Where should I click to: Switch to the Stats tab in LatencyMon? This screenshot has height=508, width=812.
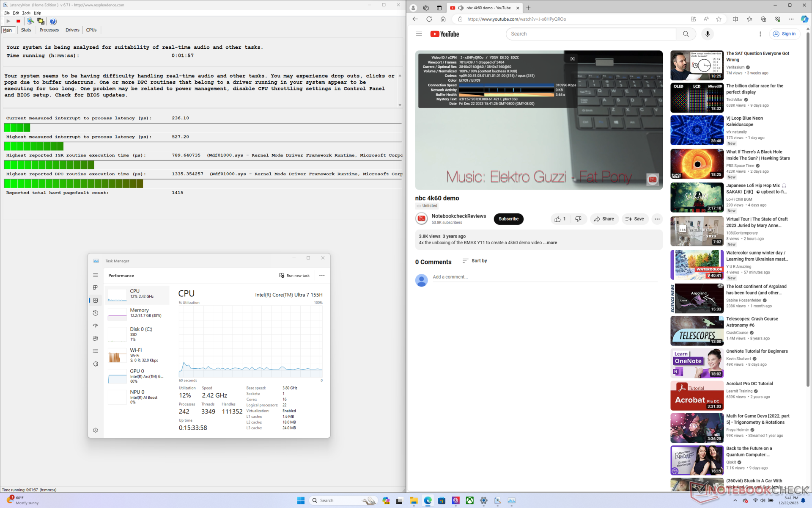click(26, 30)
